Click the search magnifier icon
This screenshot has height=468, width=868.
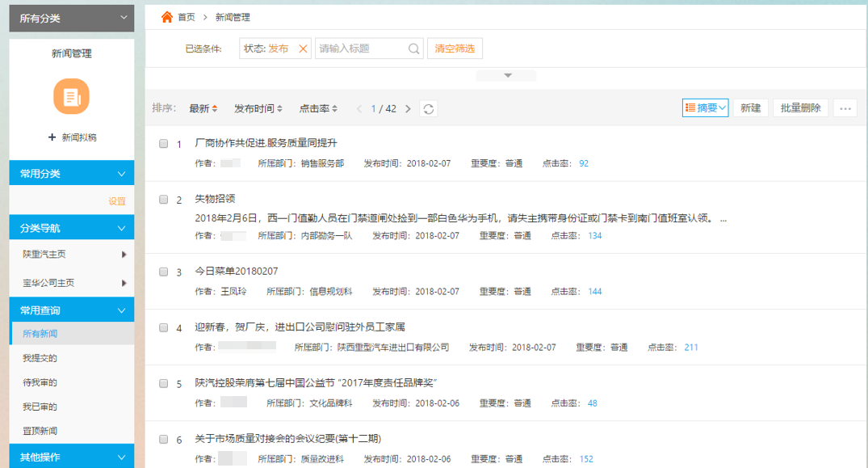[x=413, y=48]
